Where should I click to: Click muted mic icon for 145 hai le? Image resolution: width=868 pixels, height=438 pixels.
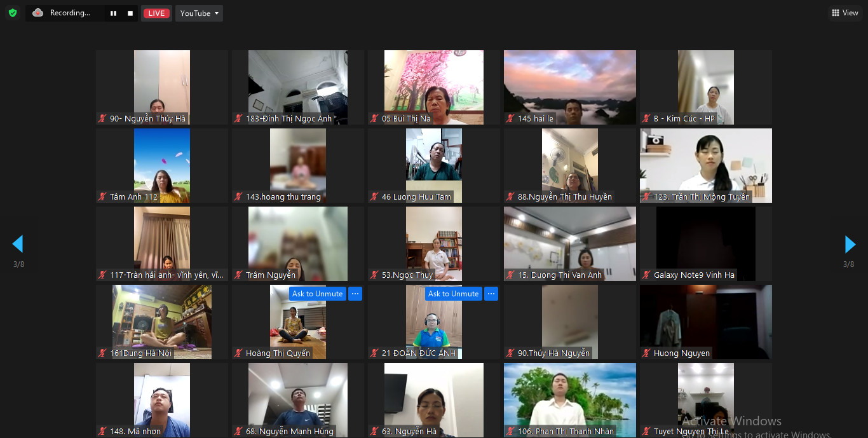(510, 119)
